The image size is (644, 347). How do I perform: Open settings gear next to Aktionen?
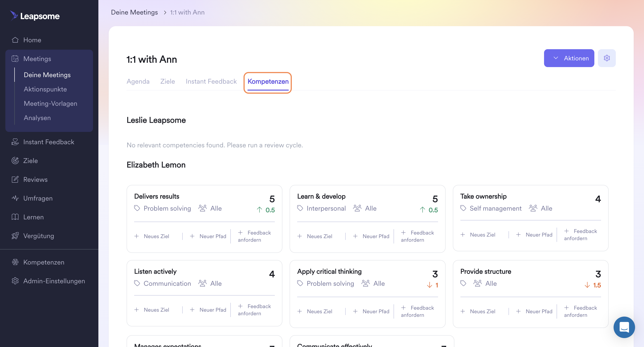coord(607,58)
